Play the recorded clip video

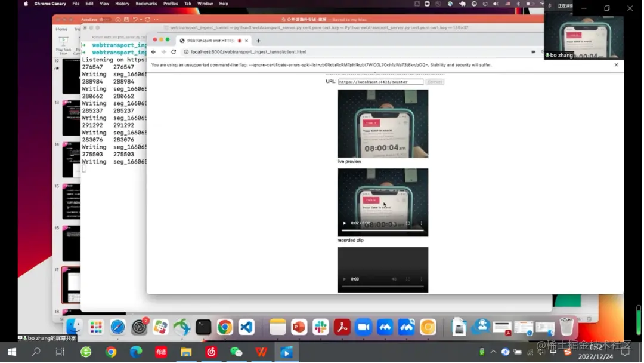coord(345,223)
